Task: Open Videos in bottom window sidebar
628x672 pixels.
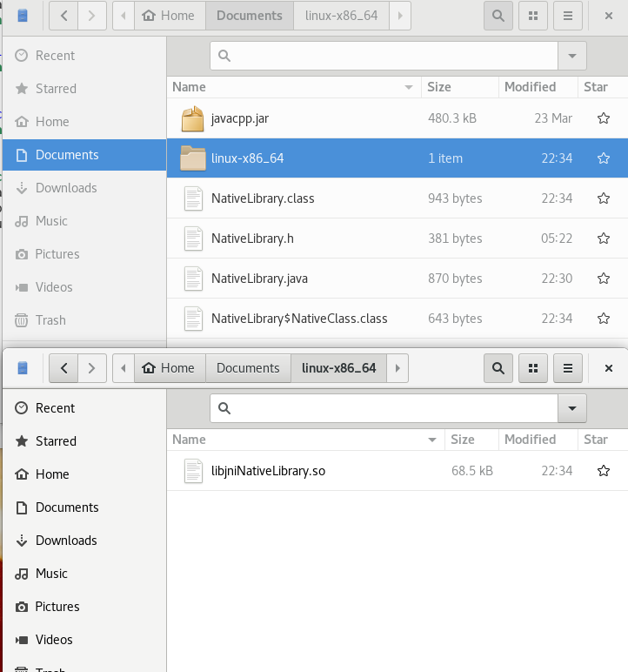Action: 84,640
